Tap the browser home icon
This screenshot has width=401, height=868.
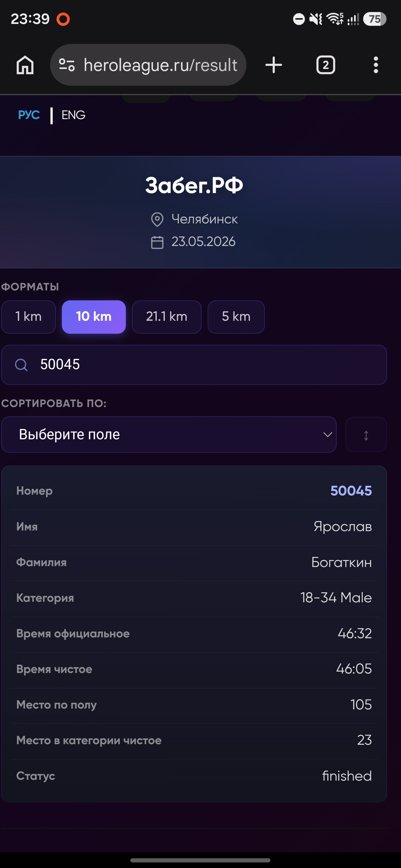(25, 65)
